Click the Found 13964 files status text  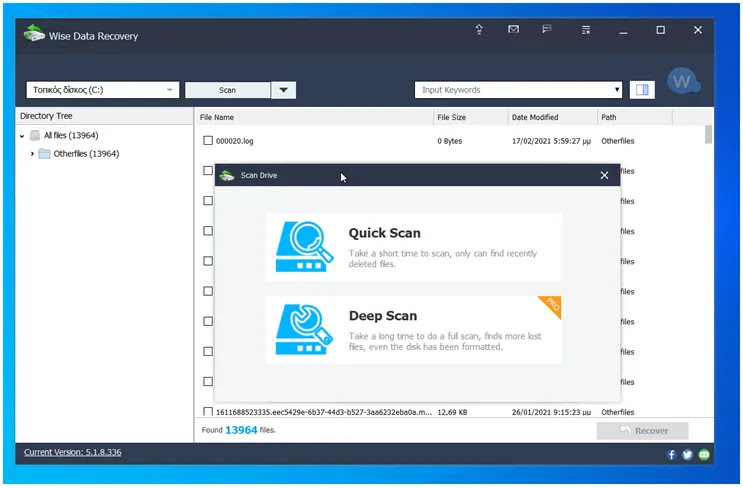point(238,430)
